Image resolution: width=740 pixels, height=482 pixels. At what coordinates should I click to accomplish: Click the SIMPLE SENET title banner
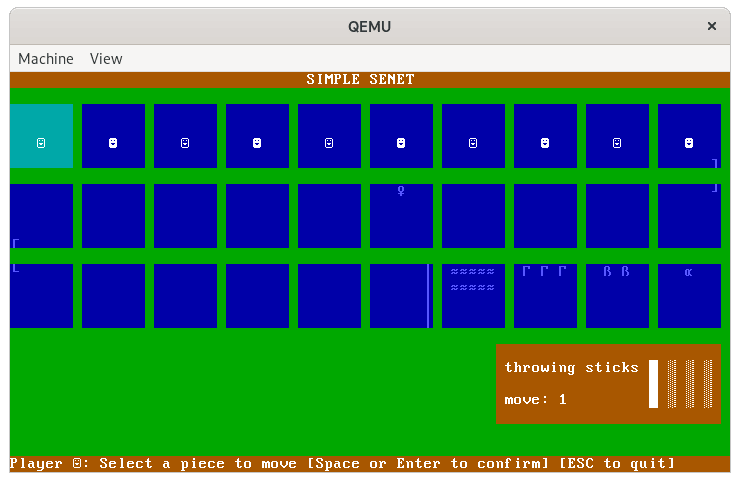tap(360, 80)
